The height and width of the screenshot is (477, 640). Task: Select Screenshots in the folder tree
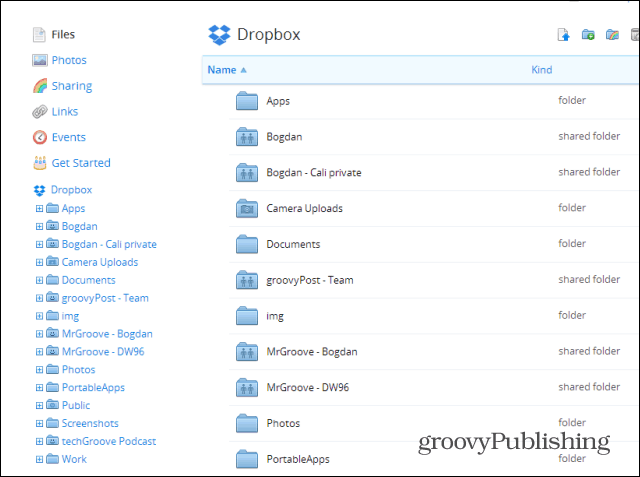(90, 424)
